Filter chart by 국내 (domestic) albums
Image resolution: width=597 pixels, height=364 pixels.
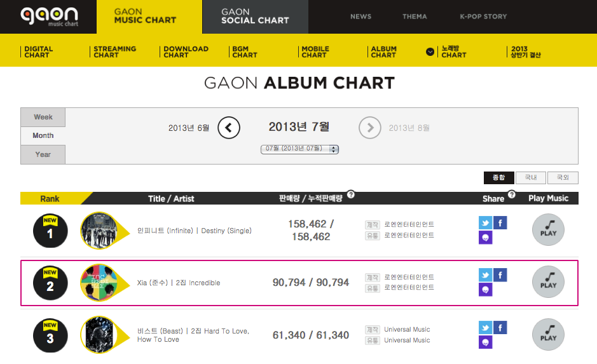pyautogui.click(x=531, y=178)
